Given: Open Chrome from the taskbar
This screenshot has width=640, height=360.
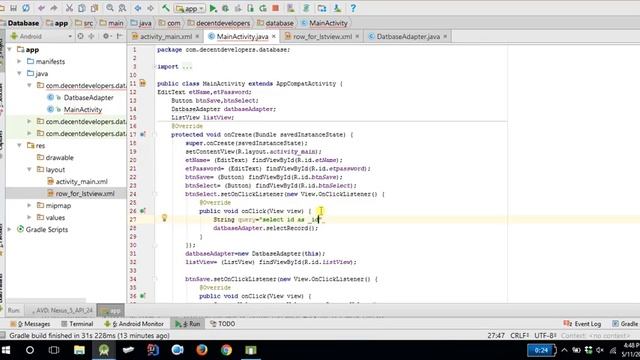Looking at the screenshot, I should 226,350.
